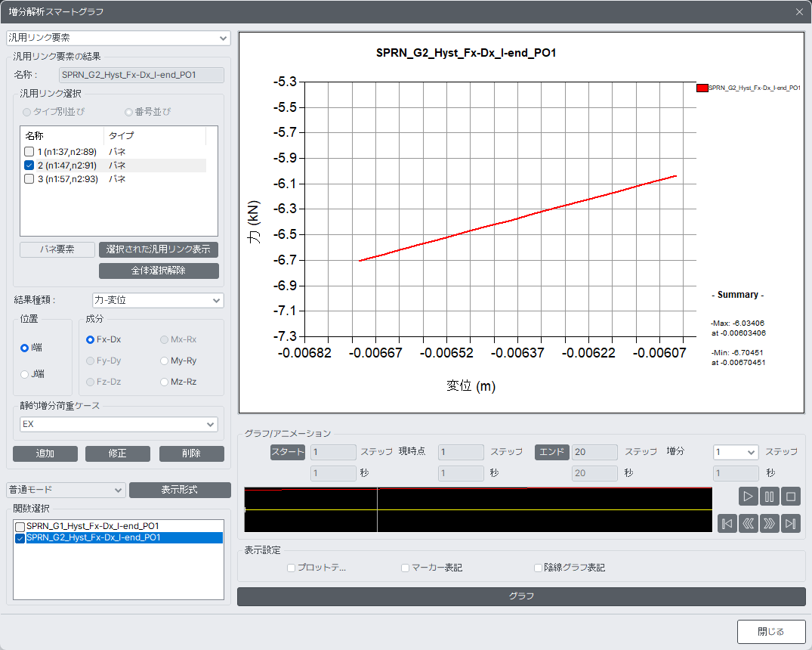The height and width of the screenshot is (650, 812).
Task: Click the end seconds field showing 20
Action: pos(594,473)
